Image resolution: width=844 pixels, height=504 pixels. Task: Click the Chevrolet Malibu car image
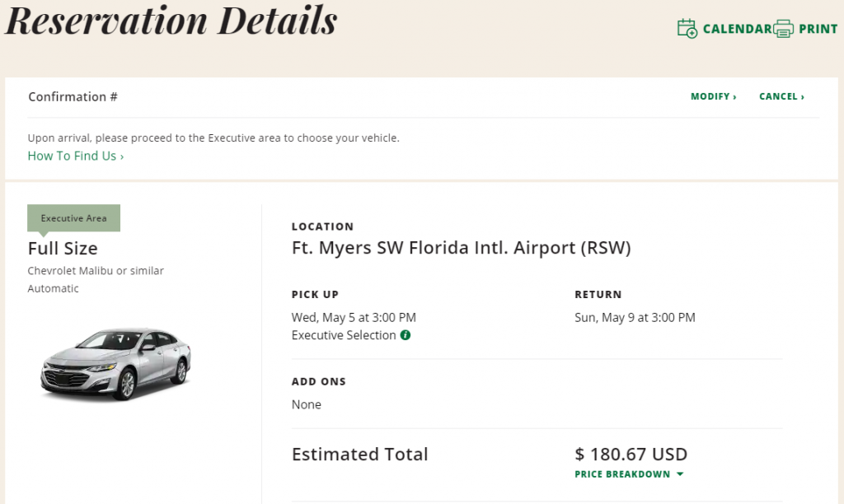115,364
